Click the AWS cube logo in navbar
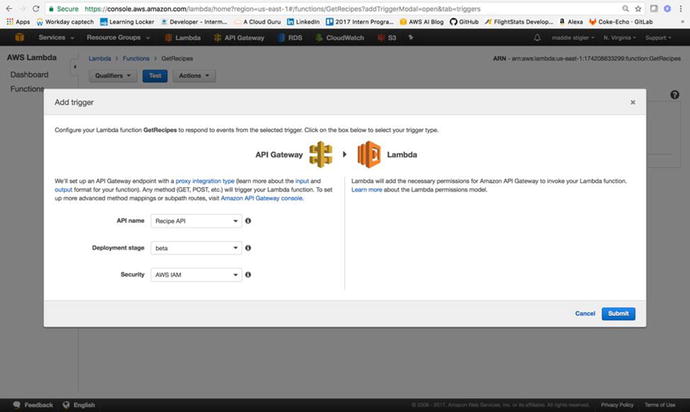The height and width of the screenshot is (412, 690). (18, 37)
